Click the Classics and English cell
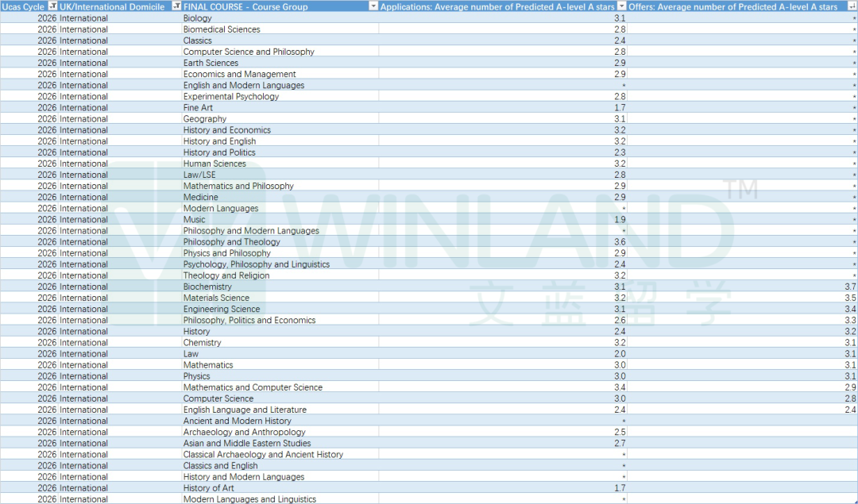Viewport: 858px width, 504px height. (280, 466)
